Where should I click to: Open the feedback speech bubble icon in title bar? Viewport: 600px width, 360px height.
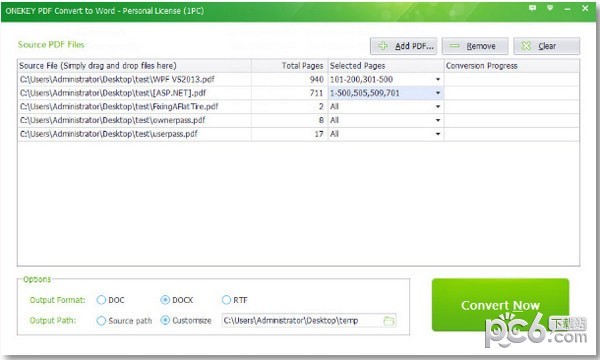(533, 8)
